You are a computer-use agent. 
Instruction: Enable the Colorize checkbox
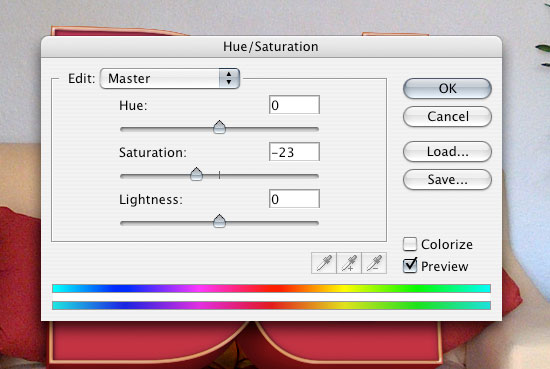click(x=410, y=244)
